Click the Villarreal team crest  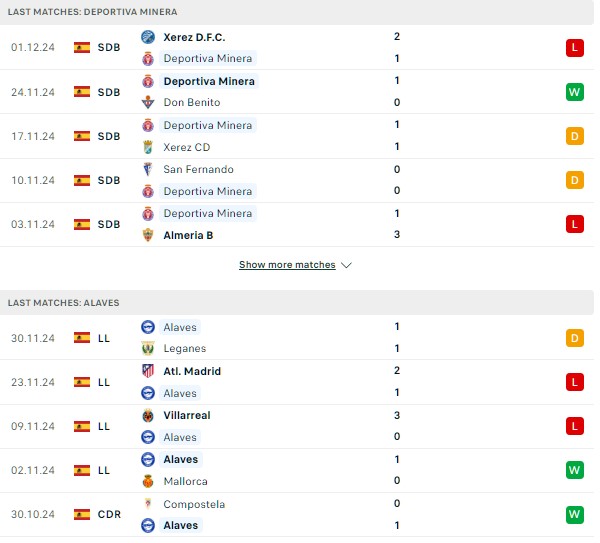[148, 415]
